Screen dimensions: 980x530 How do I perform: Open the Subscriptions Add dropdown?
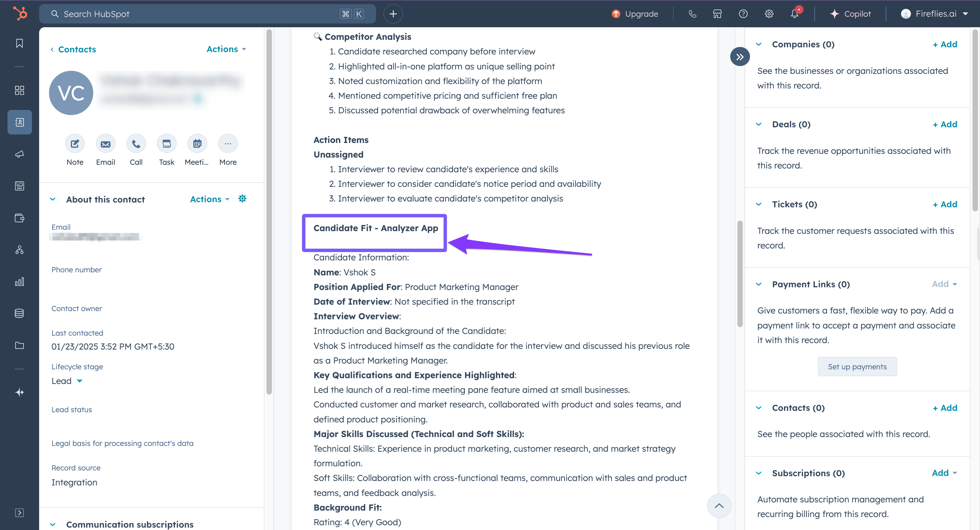click(x=944, y=472)
